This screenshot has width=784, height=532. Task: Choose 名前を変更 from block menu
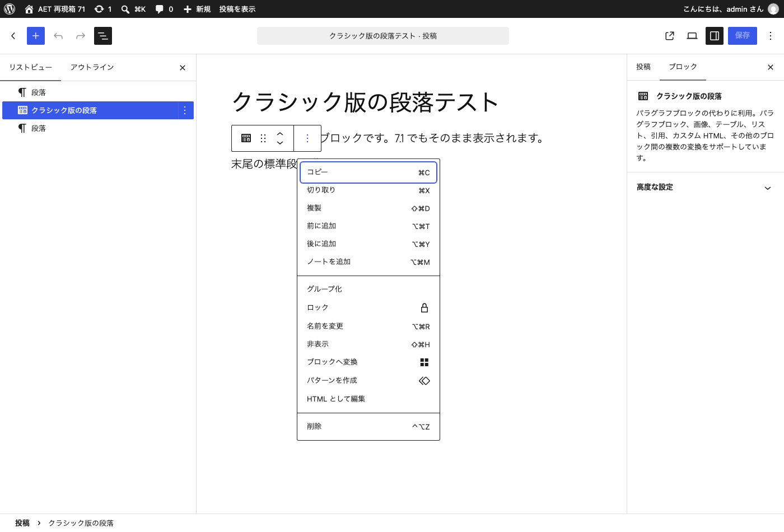pos(368,326)
